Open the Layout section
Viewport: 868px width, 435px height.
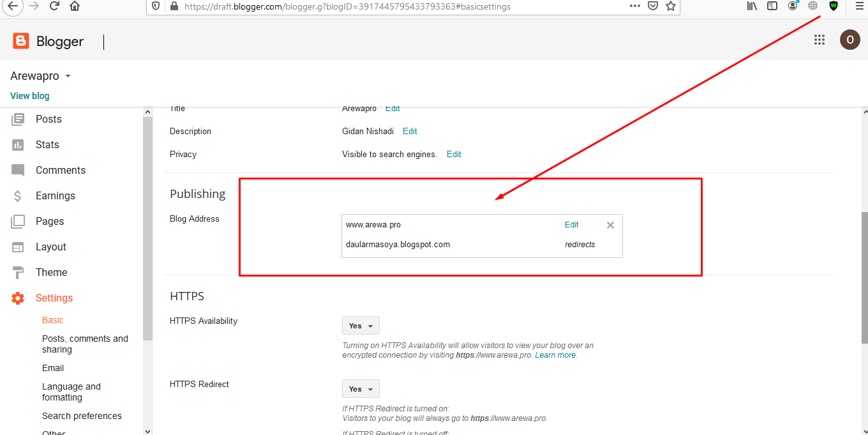pos(51,247)
